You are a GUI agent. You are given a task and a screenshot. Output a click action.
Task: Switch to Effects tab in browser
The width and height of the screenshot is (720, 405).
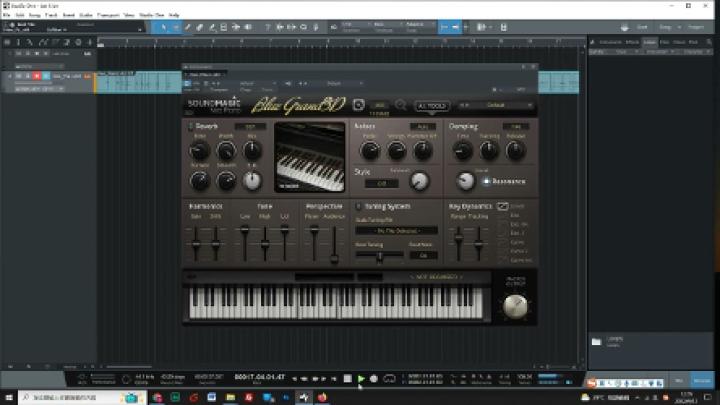(x=632, y=42)
